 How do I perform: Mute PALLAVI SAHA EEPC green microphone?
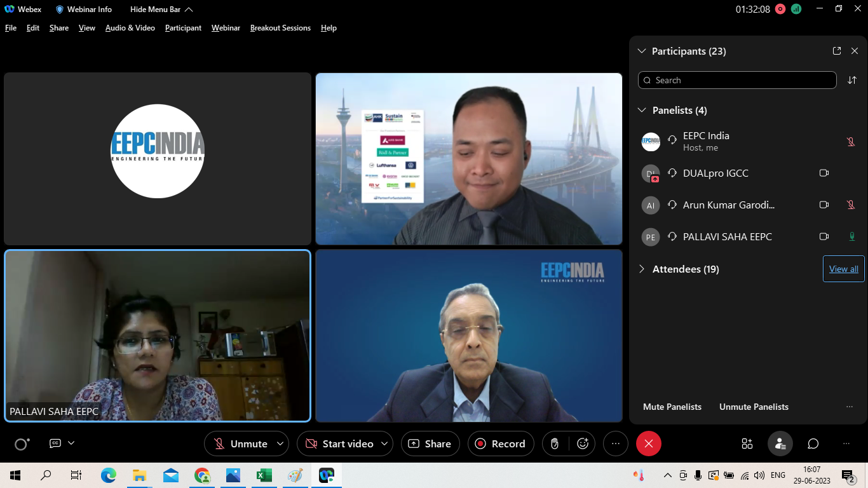(851, 236)
